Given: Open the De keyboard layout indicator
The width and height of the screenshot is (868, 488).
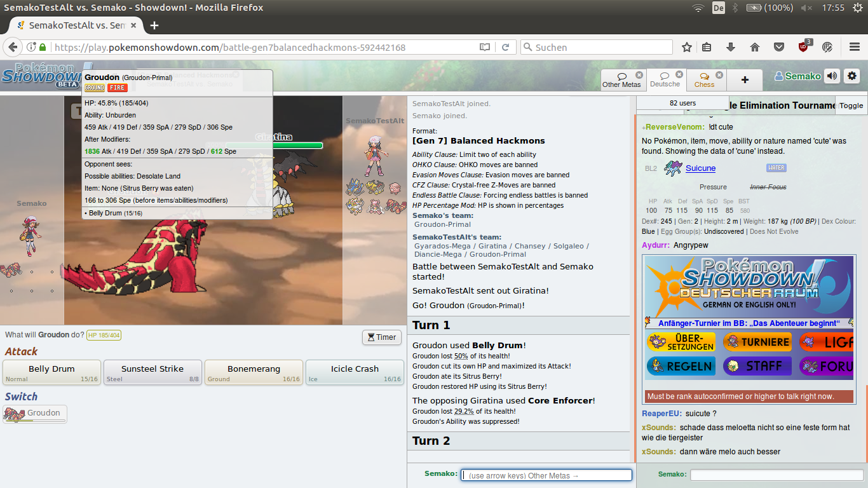Looking at the screenshot, I should point(719,8).
